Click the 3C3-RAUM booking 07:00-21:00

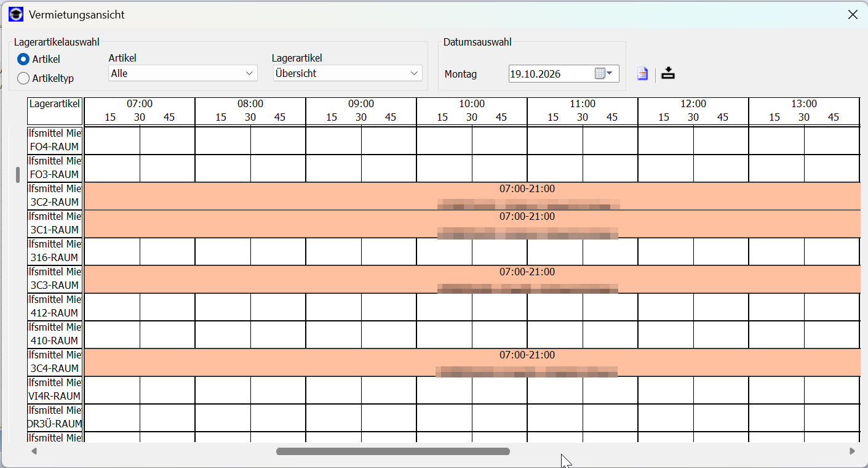[x=472, y=279]
